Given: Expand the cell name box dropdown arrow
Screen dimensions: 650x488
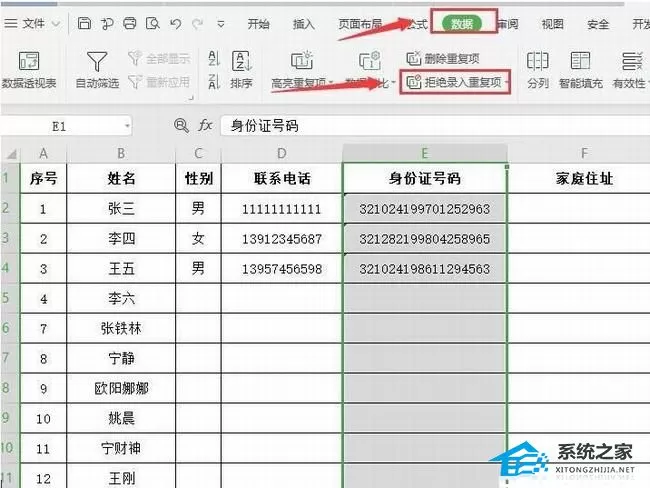Looking at the screenshot, I should pos(127,126).
